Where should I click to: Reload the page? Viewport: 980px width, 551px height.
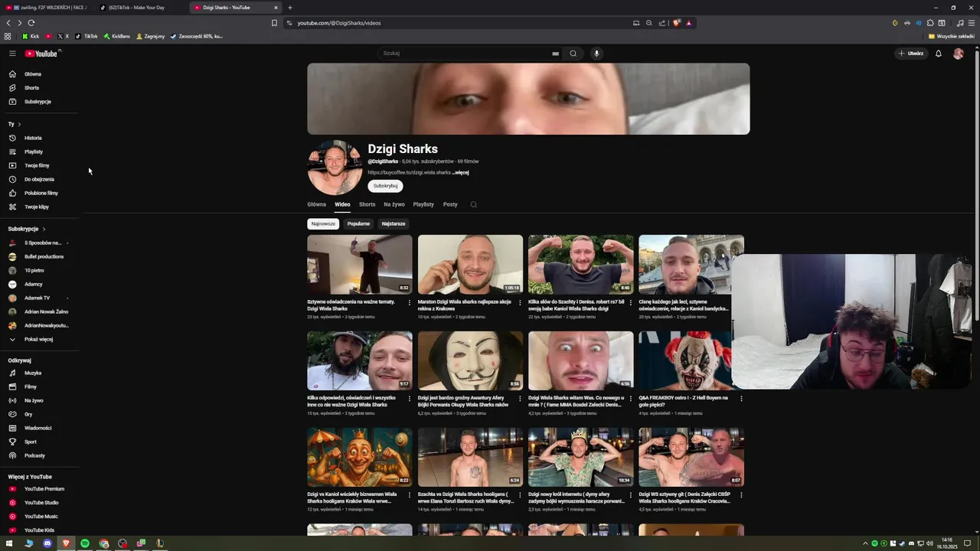[x=31, y=23]
